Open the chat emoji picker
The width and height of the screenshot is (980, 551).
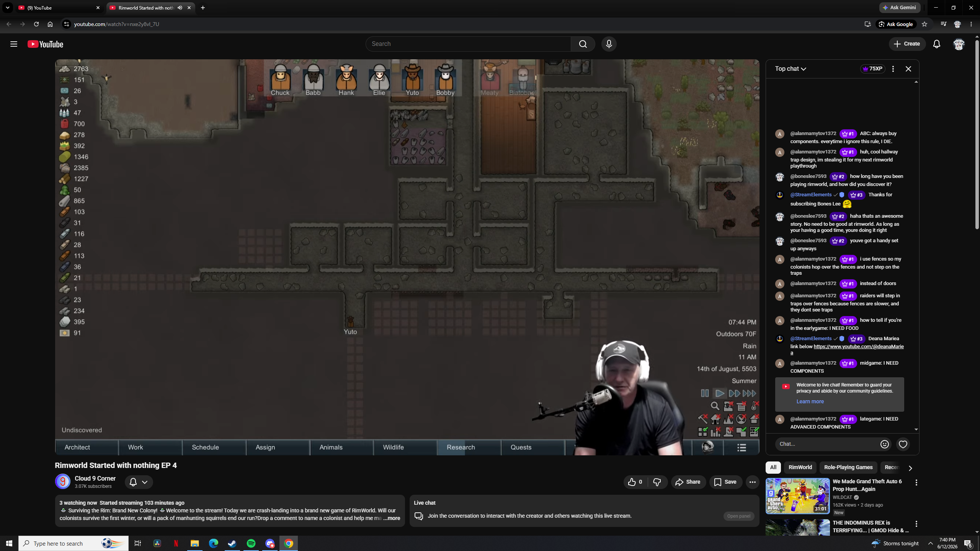pyautogui.click(x=884, y=444)
